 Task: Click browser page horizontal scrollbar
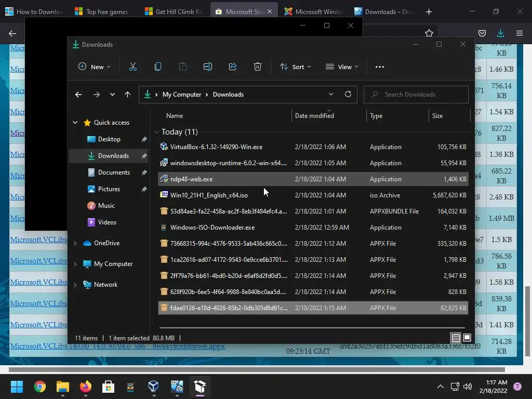pos(257,369)
